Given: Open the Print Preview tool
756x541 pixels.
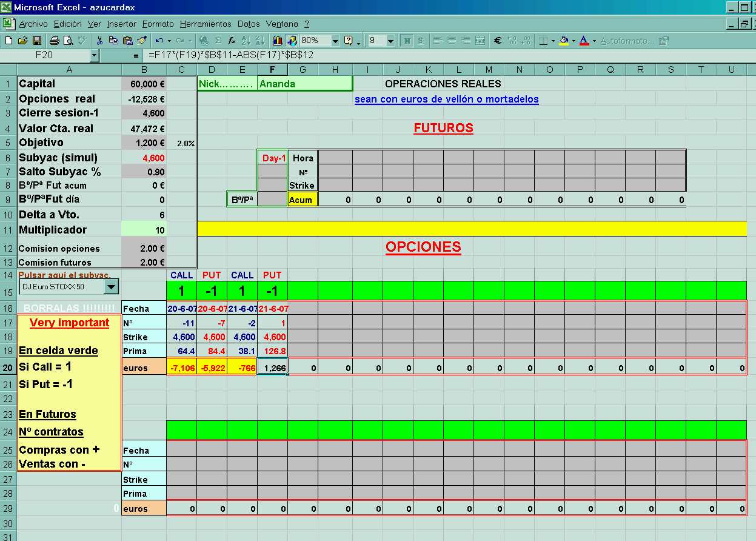Looking at the screenshot, I should [68, 41].
